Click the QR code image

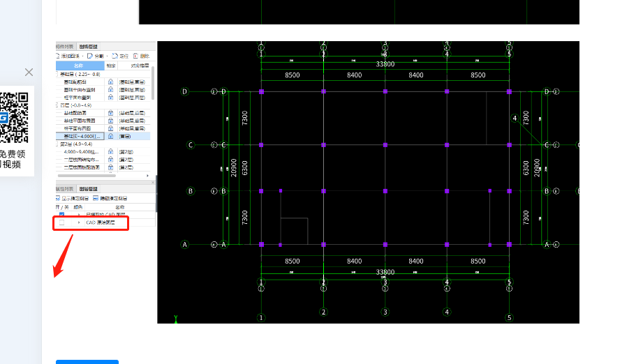pos(14,118)
